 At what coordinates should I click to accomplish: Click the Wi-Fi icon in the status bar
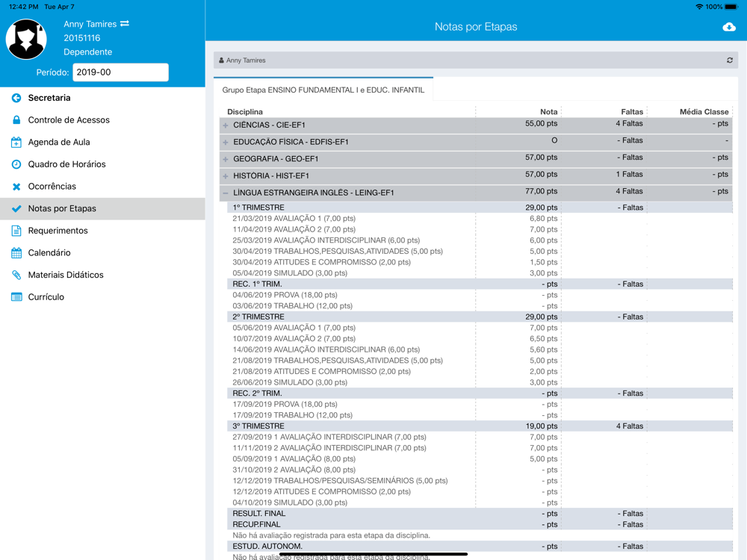pos(699,7)
